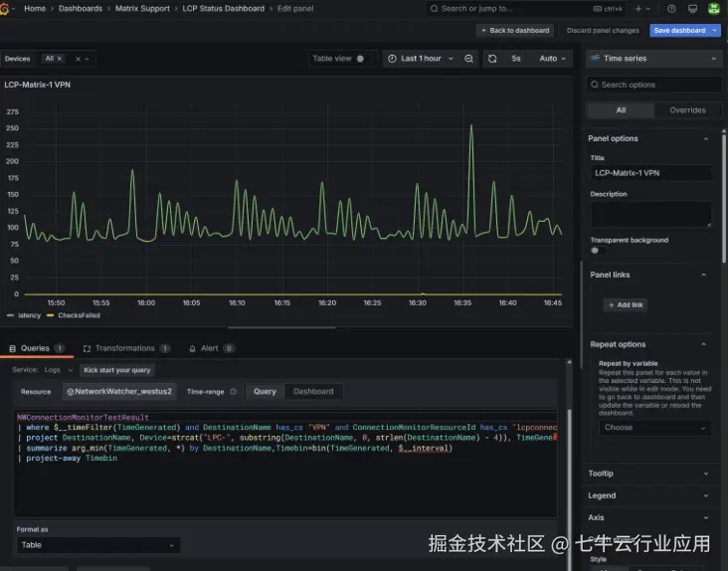Click the query editor vertical scrollbar

(569, 489)
